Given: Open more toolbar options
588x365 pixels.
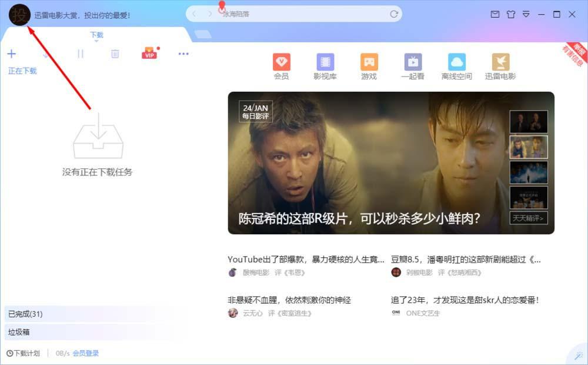Looking at the screenshot, I should (183, 54).
